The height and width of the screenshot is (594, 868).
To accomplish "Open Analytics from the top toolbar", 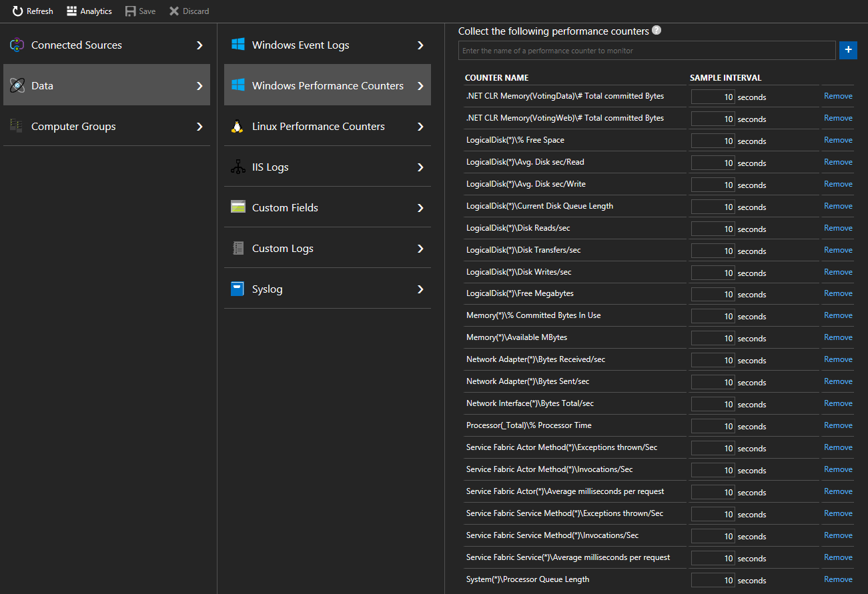I will [89, 11].
